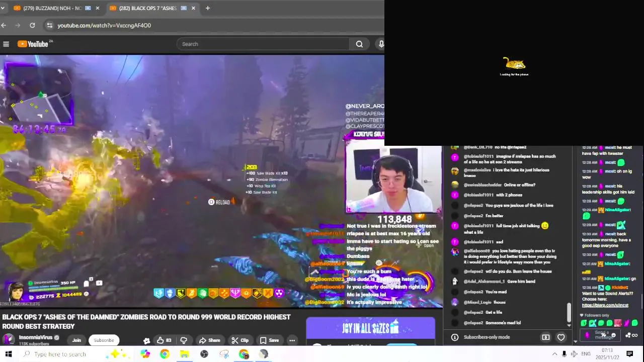The image size is (644, 362).
Task: Click the thanks icon left of like
Action: click(146, 340)
